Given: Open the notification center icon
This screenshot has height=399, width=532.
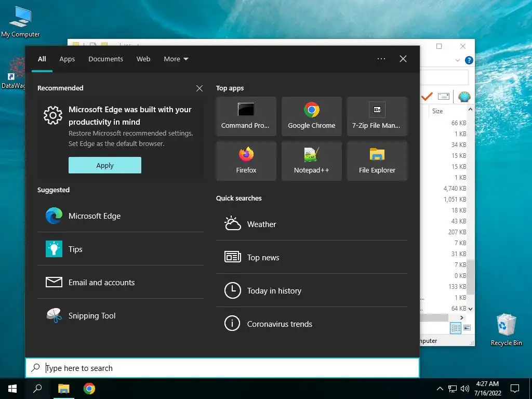Looking at the screenshot, I should click(515, 389).
